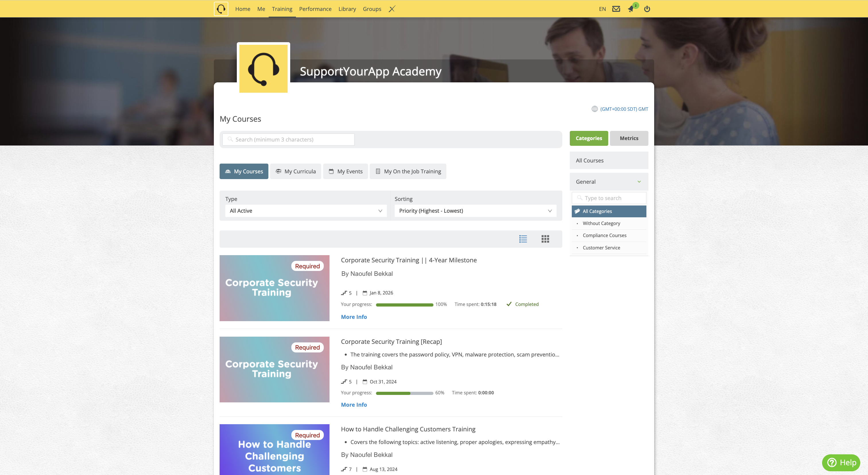Click the globe icon next to timezone

coord(595,109)
